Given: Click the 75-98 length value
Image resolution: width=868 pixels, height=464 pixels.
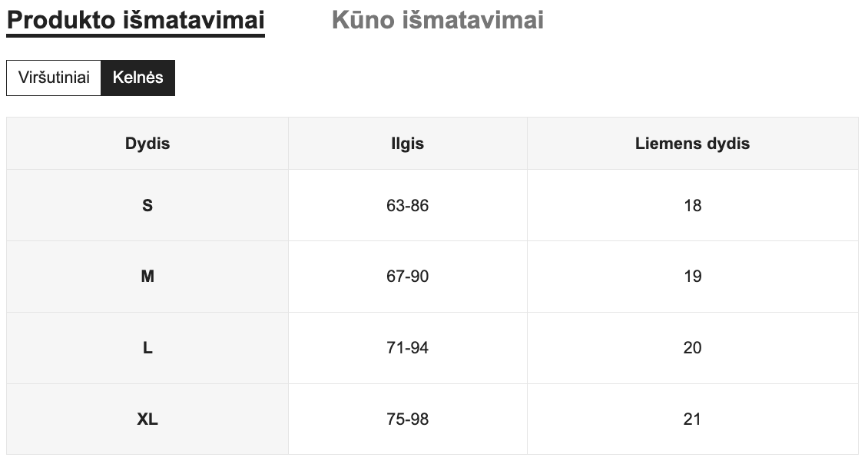Looking at the screenshot, I should [407, 419].
